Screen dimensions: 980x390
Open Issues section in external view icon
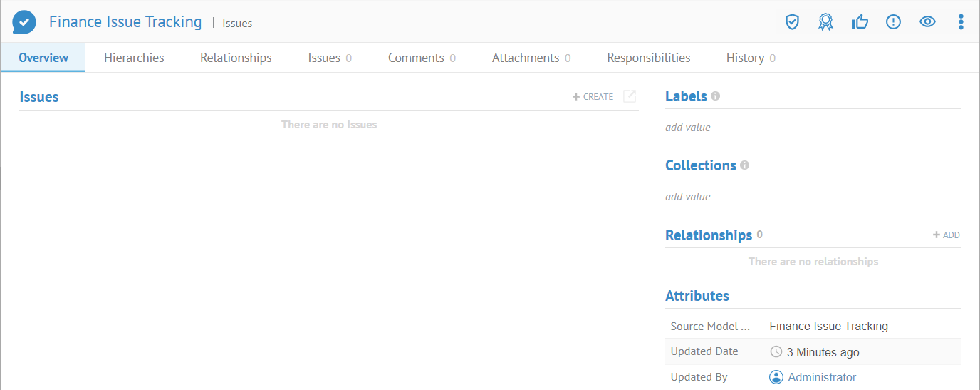click(x=630, y=96)
